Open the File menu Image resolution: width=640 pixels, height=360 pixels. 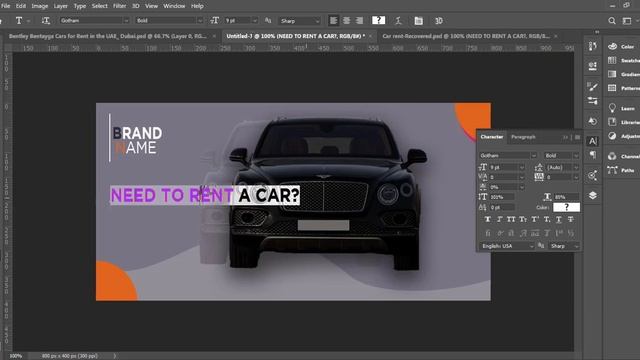[6, 6]
